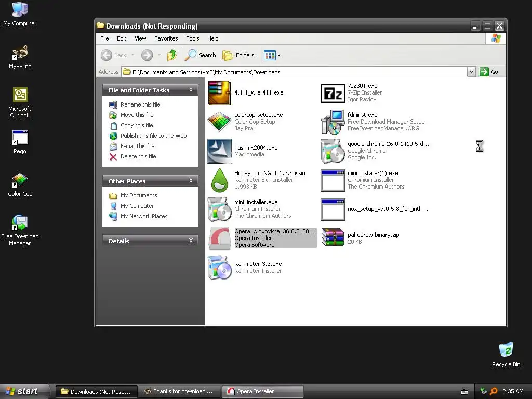Click the 2:35 AM system clock
Viewport: 532px width, 399px height.
[513, 391]
